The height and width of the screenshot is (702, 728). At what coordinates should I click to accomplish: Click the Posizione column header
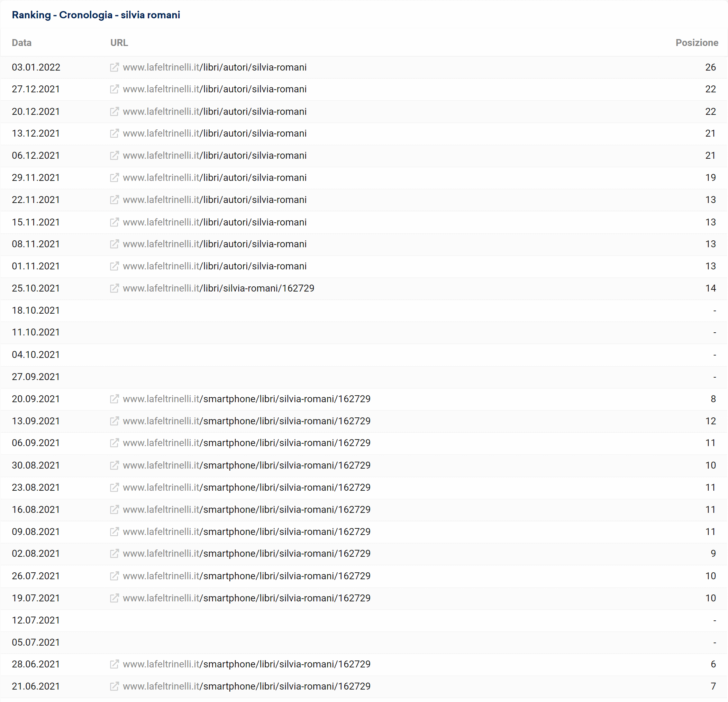point(697,43)
